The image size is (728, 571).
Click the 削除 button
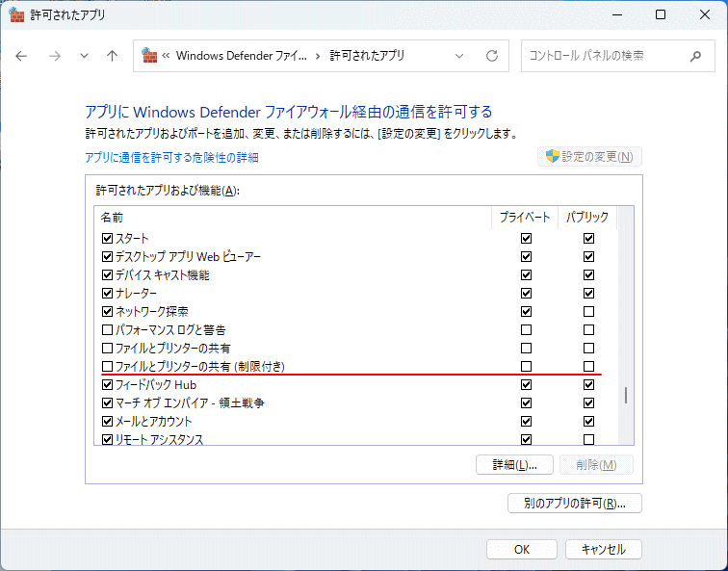[x=596, y=465]
